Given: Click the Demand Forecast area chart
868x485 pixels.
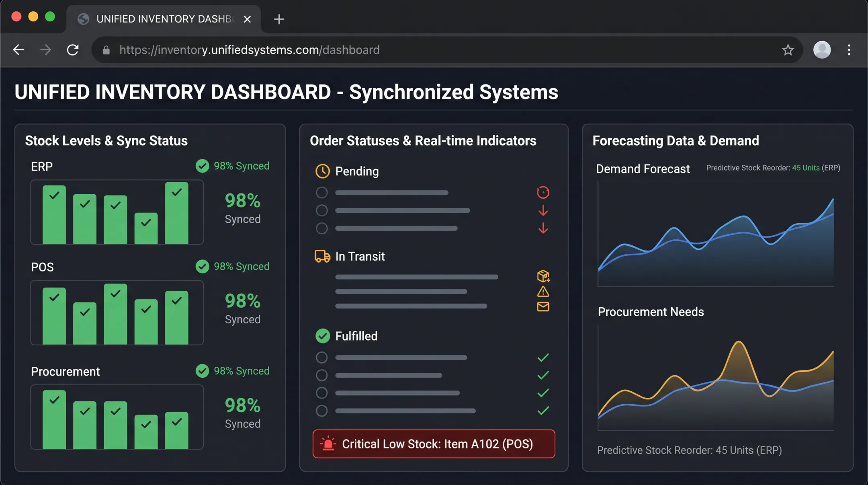Looking at the screenshot, I should coord(716,234).
